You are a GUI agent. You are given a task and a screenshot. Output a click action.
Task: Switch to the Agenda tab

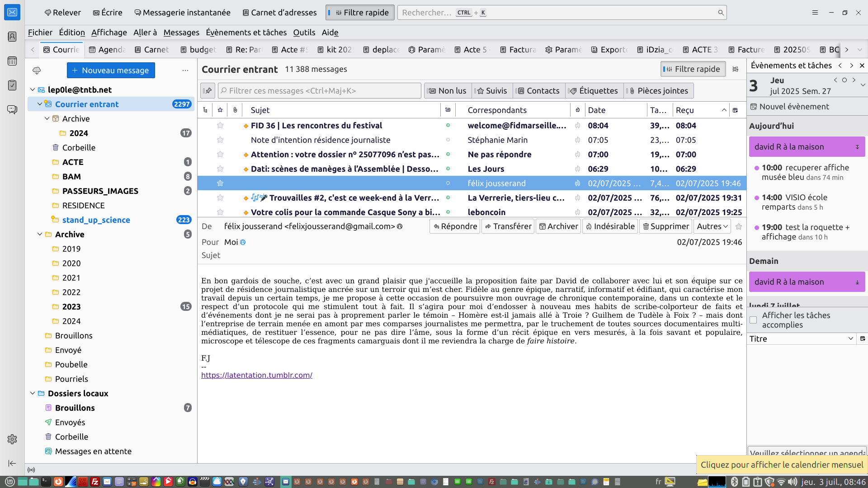pos(108,50)
